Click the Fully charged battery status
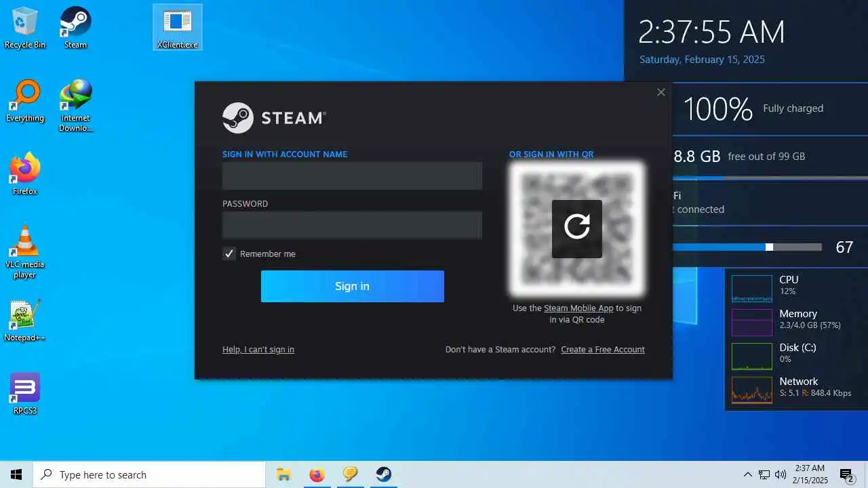The height and width of the screenshot is (488, 868). point(793,108)
